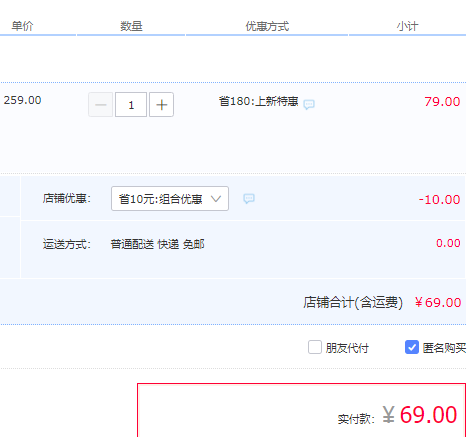This screenshot has width=470, height=437.
Task: Open the 省10元:组合优惠 dropdown
Action: (170, 199)
